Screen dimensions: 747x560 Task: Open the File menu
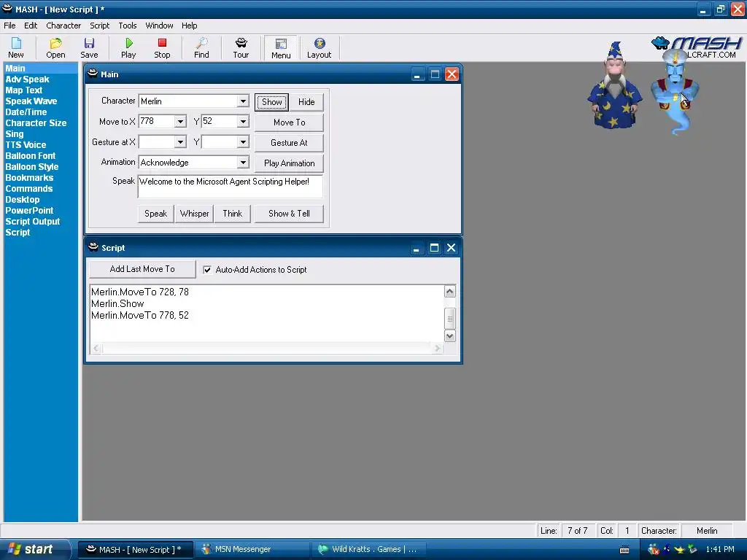click(9, 26)
